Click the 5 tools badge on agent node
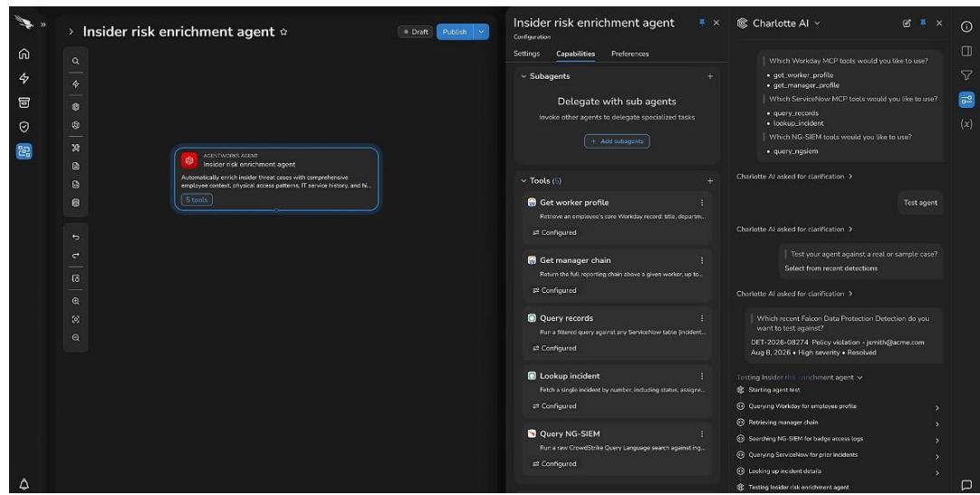980x495 pixels. 197,199
